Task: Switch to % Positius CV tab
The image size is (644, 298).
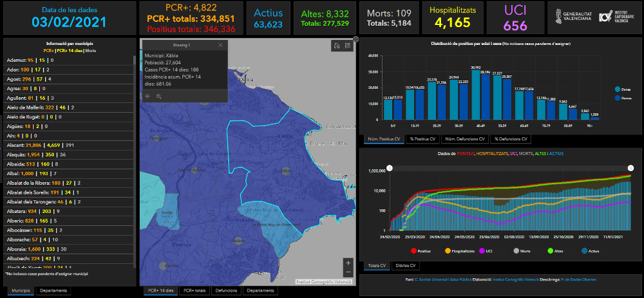Action: coord(423,138)
